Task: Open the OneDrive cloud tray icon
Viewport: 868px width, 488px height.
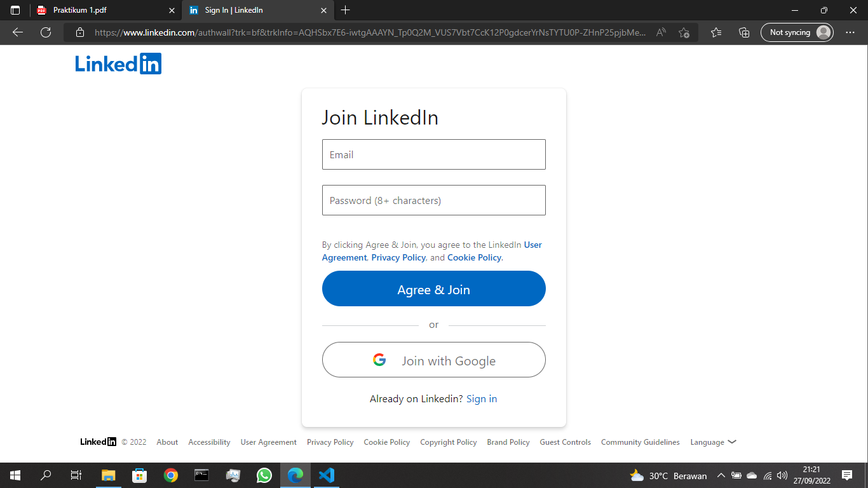Action: coord(752,475)
